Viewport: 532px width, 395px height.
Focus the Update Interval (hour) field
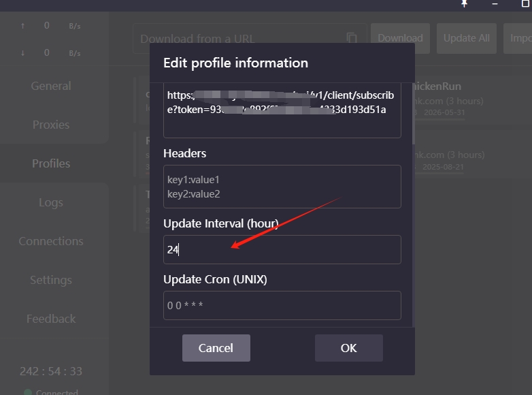tap(282, 250)
